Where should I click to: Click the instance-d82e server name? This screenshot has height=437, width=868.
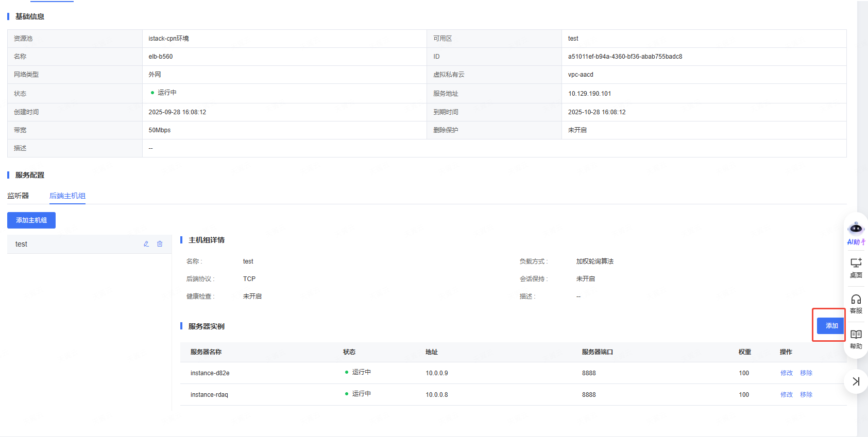pyautogui.click(x=210, y=373)
